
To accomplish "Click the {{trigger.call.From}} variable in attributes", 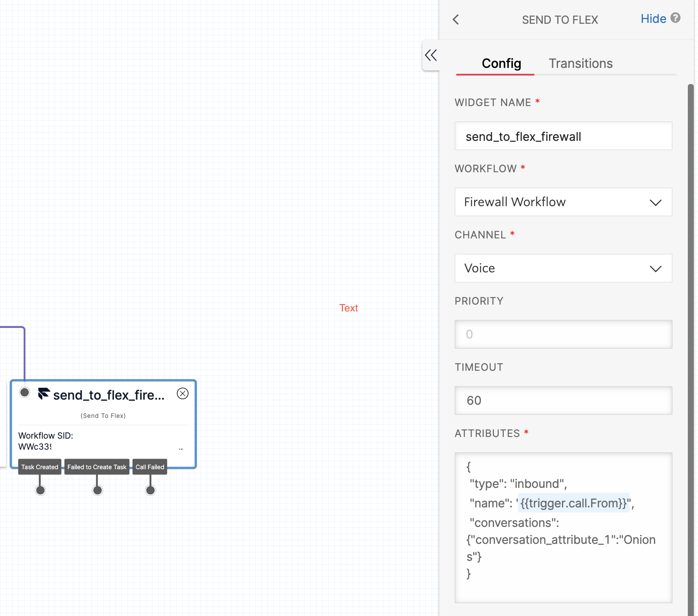I will click(573, 503).
